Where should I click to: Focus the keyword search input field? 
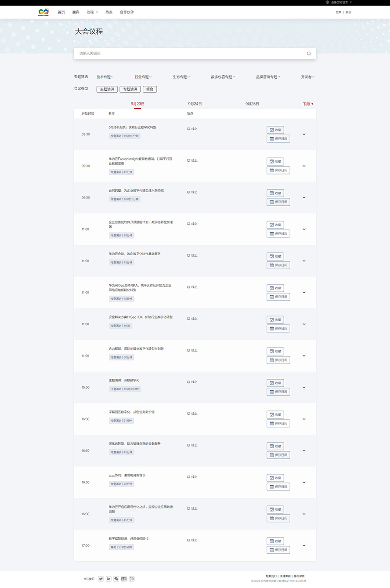[x=191, y=54]
